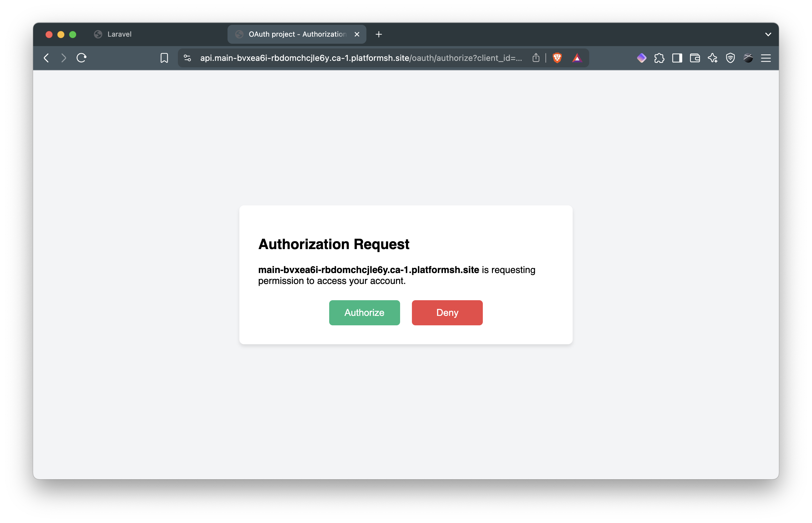Viewport: 812px width, 523px height.
Task: Open the hamburger main menu
Action: (766, 58)
